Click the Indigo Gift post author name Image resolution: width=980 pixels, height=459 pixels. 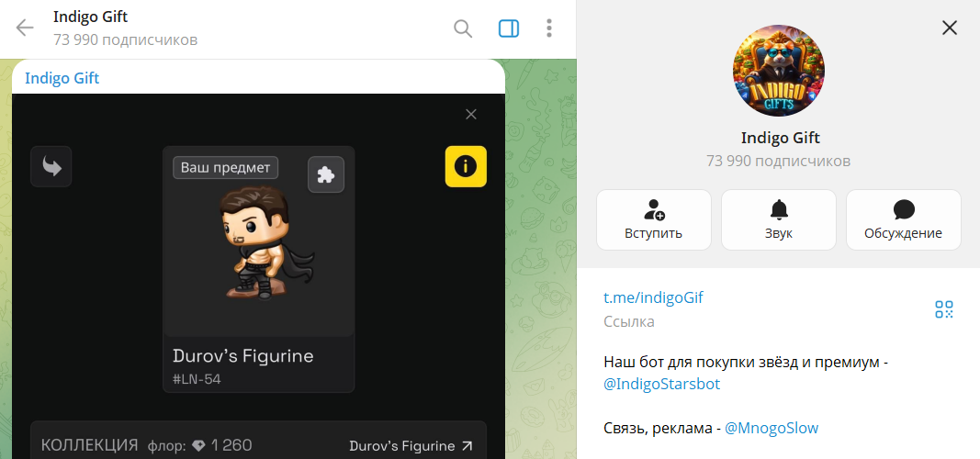tap(62, 78)
